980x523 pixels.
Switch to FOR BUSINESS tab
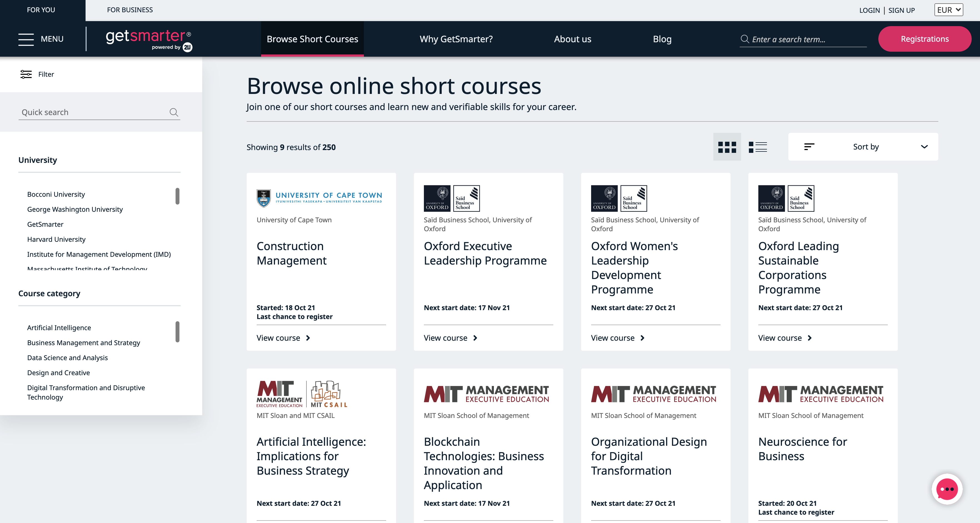[x=130, y=10]
